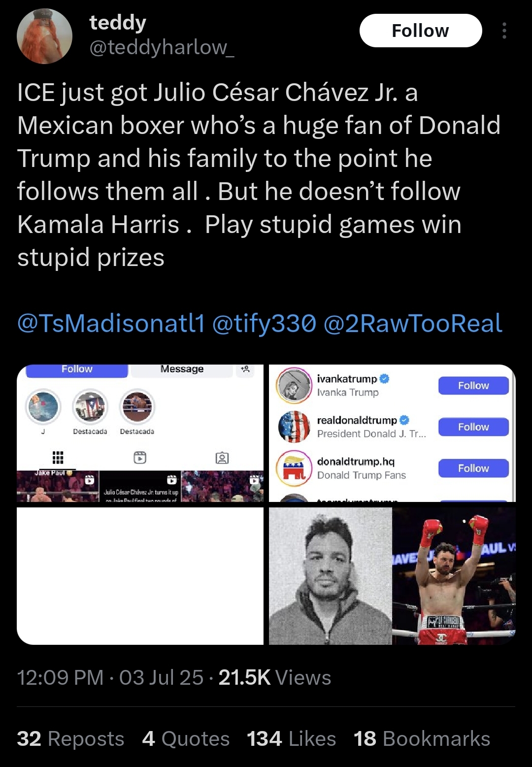
Task: Open the 'J' story highlight circle
Action: [x=43, y=407]
